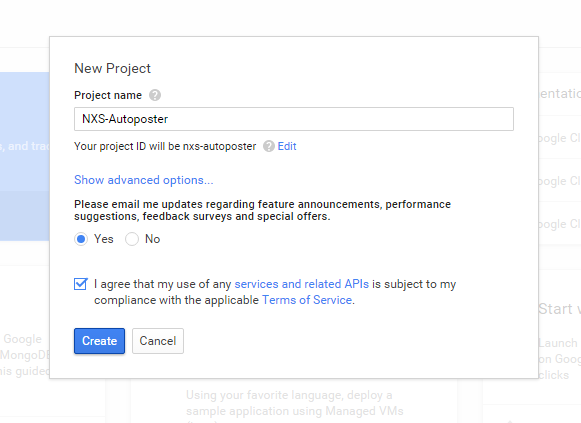Select the No email updates radio button
Viewport: 581px width, 423px height.
(x=132, y=239)
